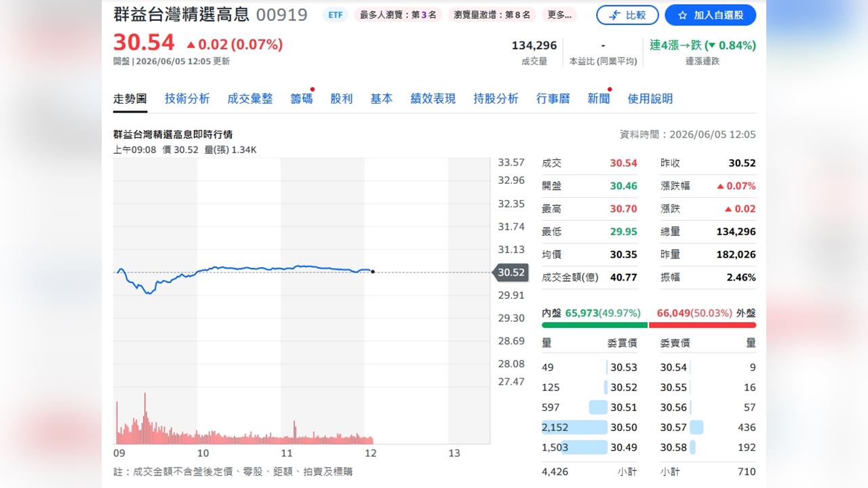This screenshot has height=488, width=868.
Task: Select the 走勢圖 tab
Action: pyautogui.click(x=130, y=99)
